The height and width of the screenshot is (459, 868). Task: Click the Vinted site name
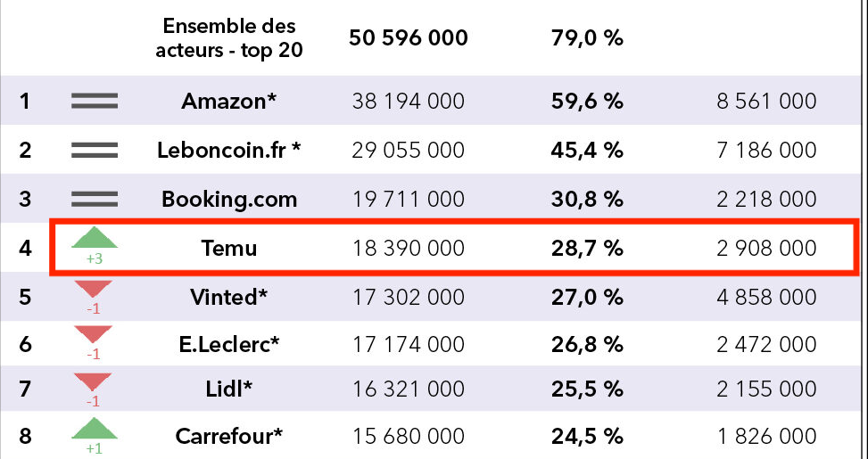229,296
